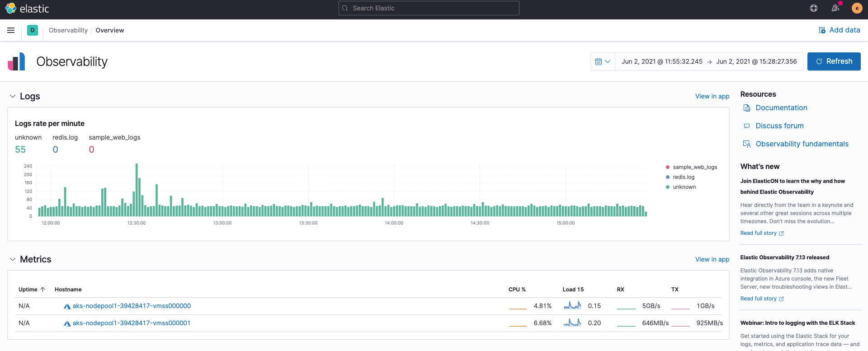Click the Observability bar-chart logo
This screenshot has width=868, height=351.
16,61
